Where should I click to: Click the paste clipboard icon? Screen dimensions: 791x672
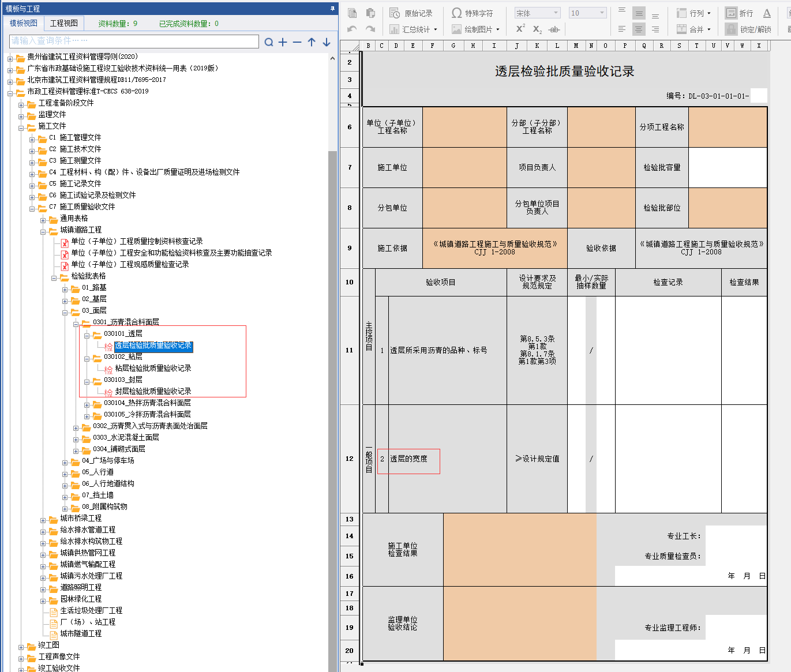coord(370,13)
